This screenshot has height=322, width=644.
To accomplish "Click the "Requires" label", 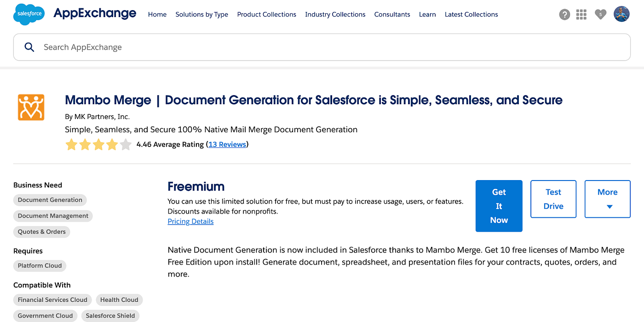I will pyautogui.click(x=28, y=251).
